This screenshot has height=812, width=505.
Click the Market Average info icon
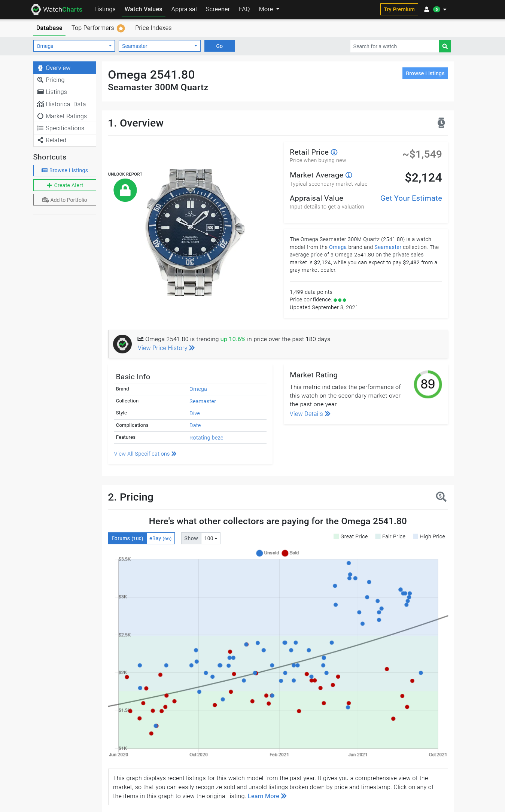click(349, 175)
